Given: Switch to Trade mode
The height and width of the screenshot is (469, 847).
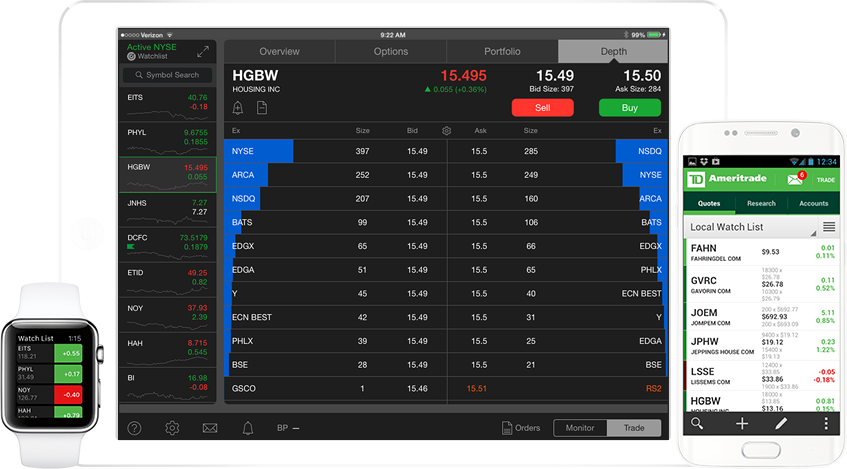Looking at the screenshot, I should click(x=634, y=428).
